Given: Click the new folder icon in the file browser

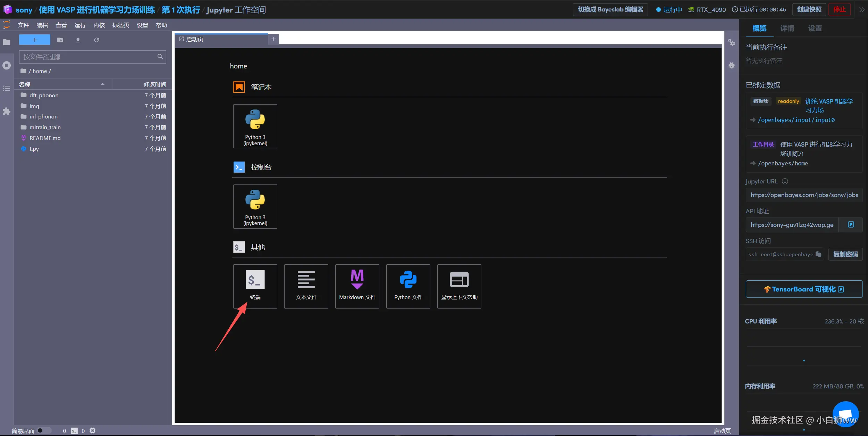Looking at the screenshot, I should (x=60, y=40).
